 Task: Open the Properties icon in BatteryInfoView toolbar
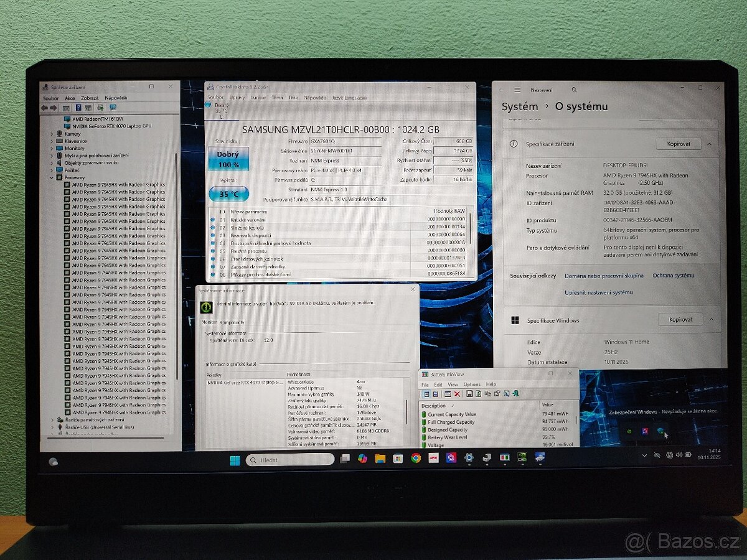tap(496, 394)
